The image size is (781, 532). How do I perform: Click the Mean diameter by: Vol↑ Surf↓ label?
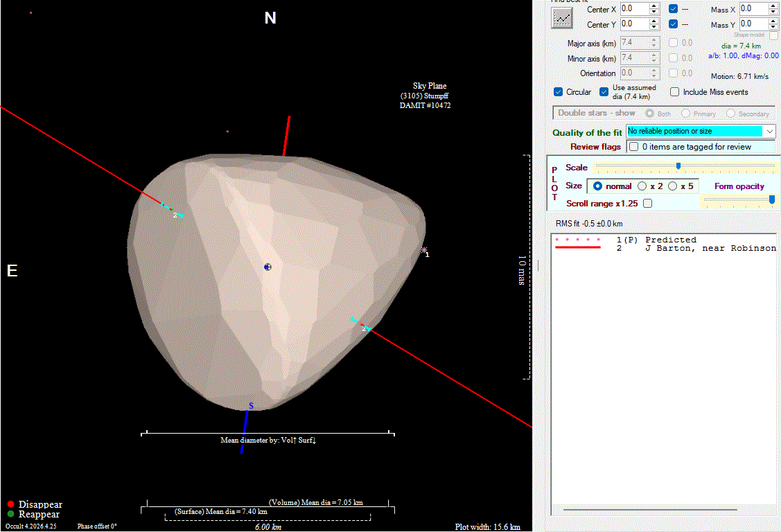[268, 440]
